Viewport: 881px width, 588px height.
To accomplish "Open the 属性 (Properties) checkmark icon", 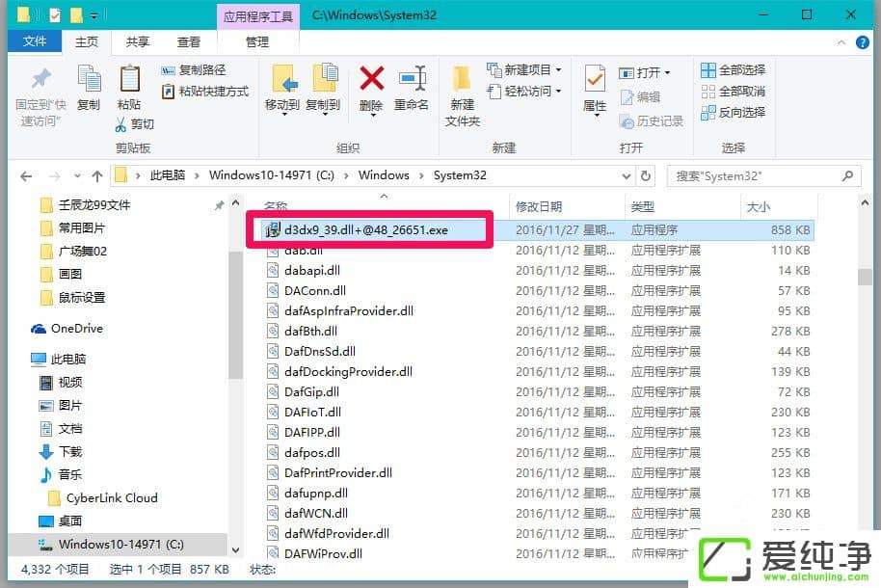I will coord(595,79).
